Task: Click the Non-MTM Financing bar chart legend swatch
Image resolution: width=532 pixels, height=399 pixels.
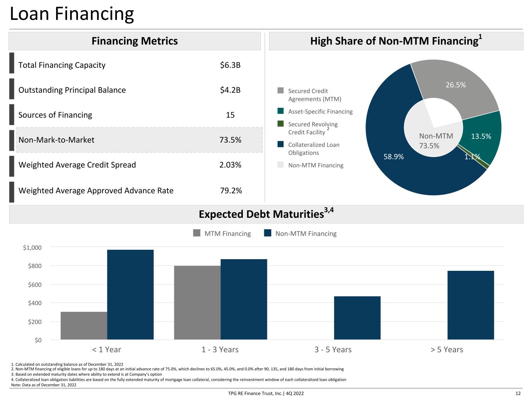Action: tap(268, 233)
